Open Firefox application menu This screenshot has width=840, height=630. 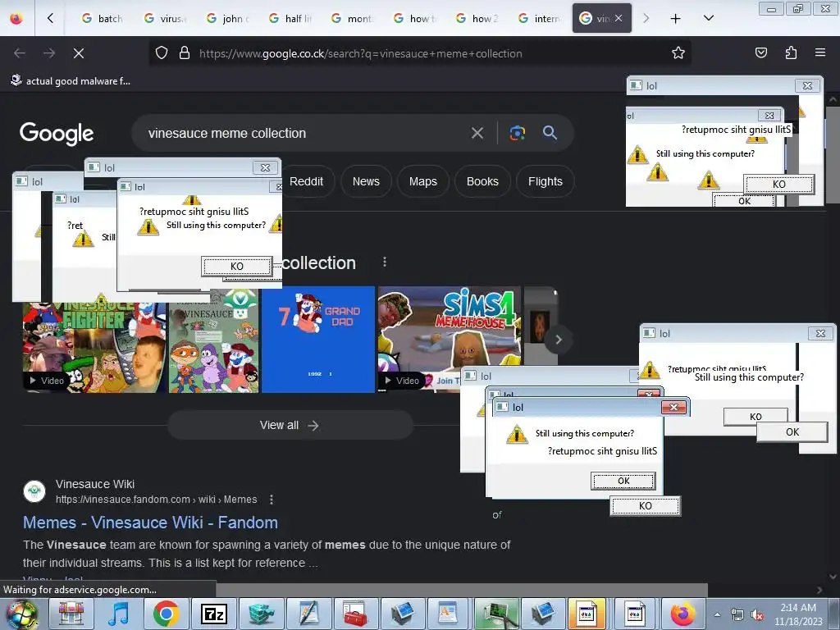[x=820, y=53]
